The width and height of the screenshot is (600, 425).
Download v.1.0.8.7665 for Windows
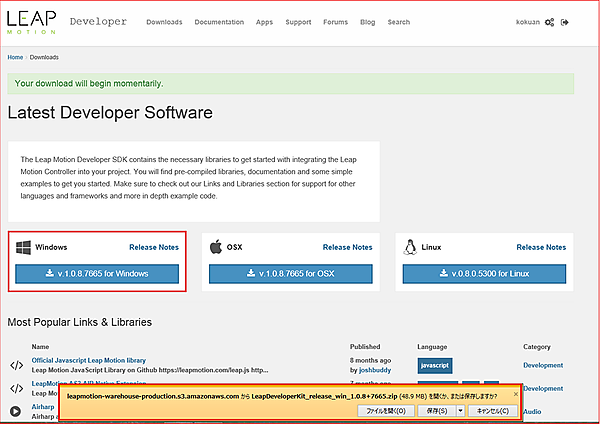coord(97,274)
